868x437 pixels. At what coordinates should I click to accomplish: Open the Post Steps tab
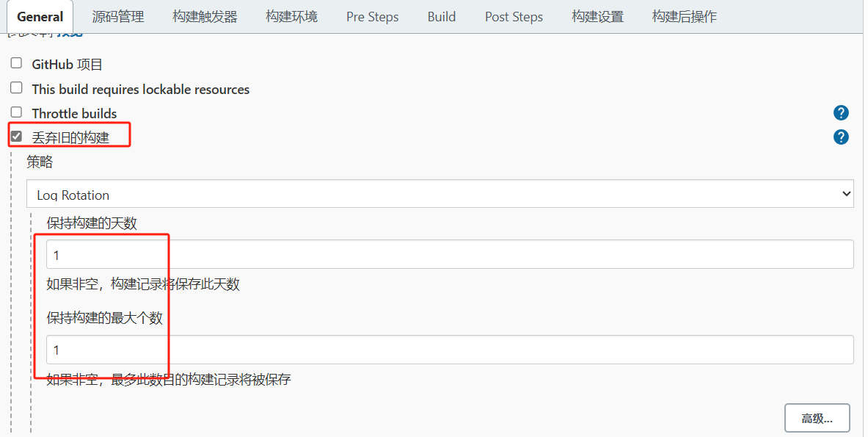(x=514, y=17)
